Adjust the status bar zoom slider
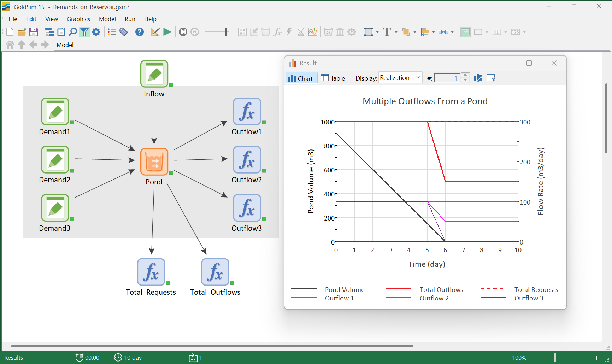The image size is (612, 364). pyautogui.click(x=555, y=358)
